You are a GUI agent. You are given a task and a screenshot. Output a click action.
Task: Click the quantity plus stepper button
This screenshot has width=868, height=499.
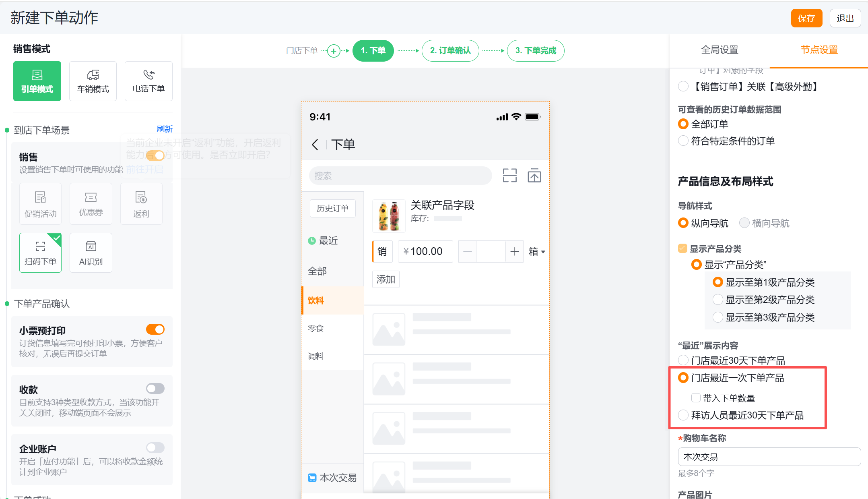point(514,252)
